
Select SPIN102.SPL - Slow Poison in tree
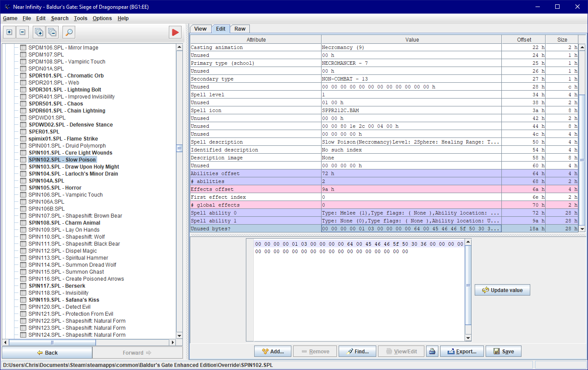point(62,160)
